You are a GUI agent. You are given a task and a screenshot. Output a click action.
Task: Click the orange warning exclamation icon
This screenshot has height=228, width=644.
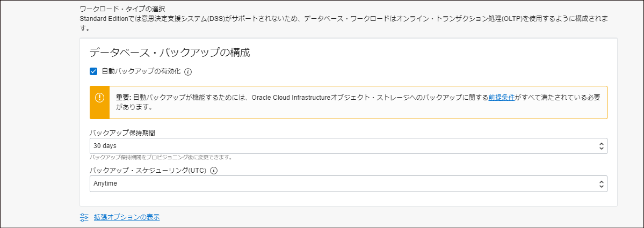[100, 98]
